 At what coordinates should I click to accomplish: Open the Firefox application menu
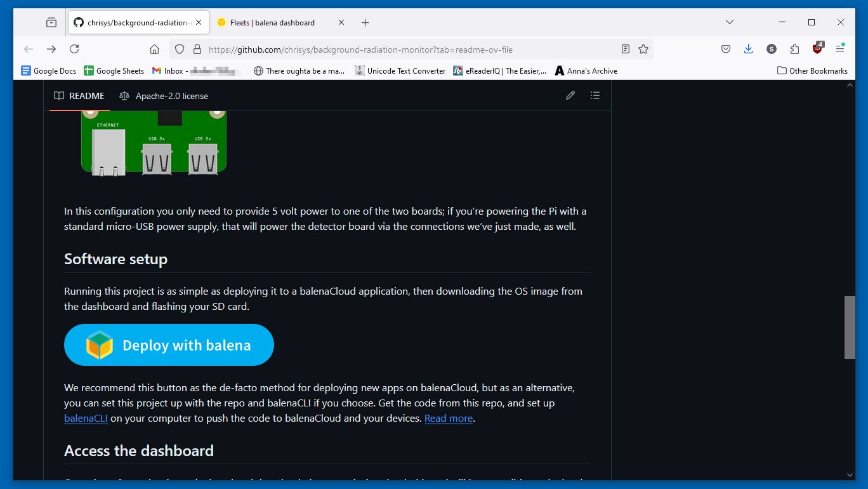840,49
